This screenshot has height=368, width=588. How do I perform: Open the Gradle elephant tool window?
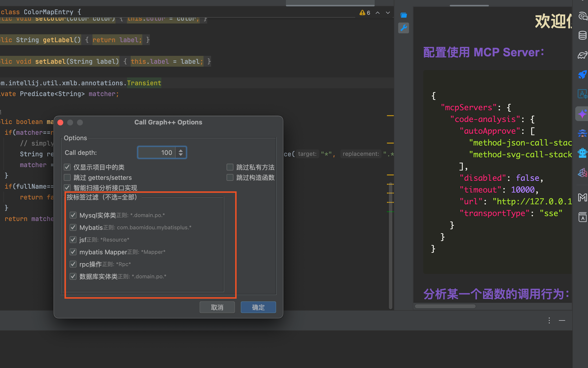point(582,55)
